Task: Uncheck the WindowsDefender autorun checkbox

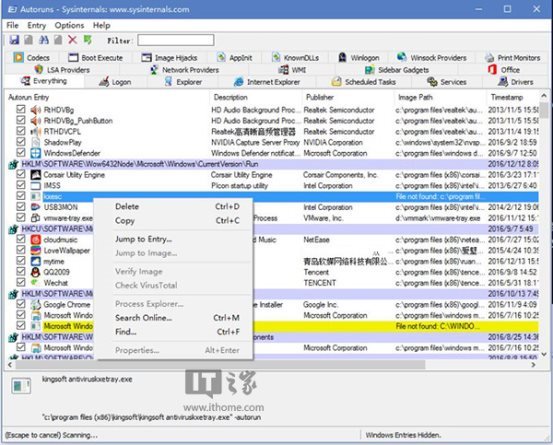Action: coord(21,153)
